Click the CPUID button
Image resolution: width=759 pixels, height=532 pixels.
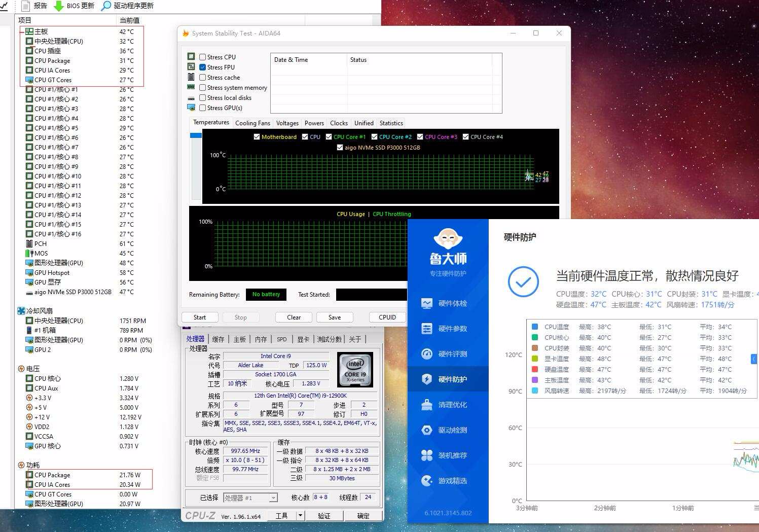point(387,317)
